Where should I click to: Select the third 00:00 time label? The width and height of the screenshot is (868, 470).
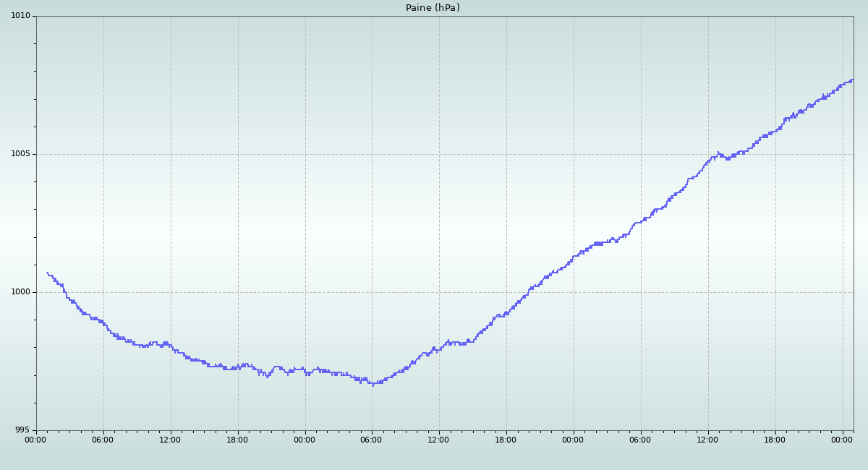point(574,440)
